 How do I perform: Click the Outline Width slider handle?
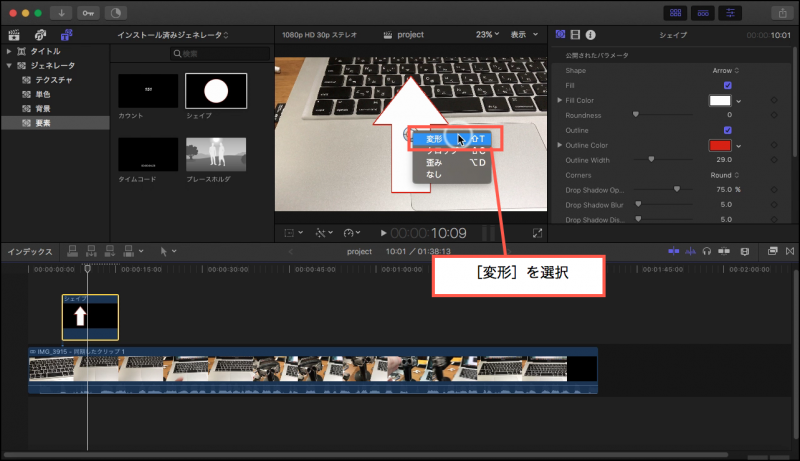[651, 160]
